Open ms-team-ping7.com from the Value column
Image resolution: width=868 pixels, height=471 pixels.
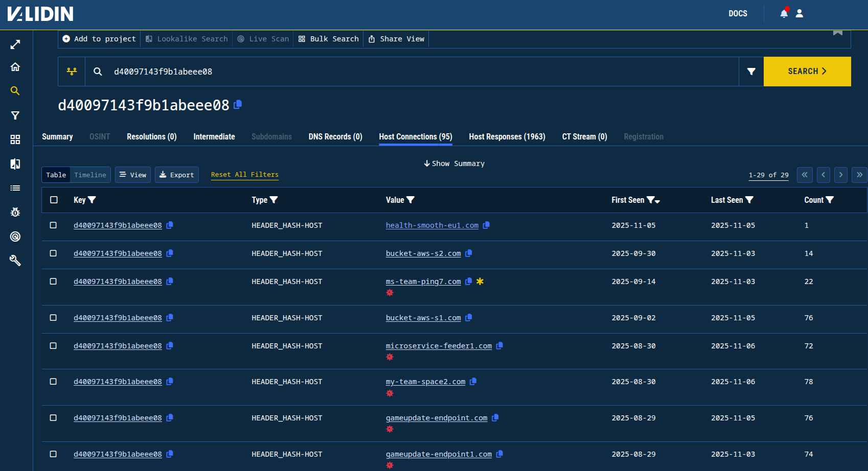(423, 281)
